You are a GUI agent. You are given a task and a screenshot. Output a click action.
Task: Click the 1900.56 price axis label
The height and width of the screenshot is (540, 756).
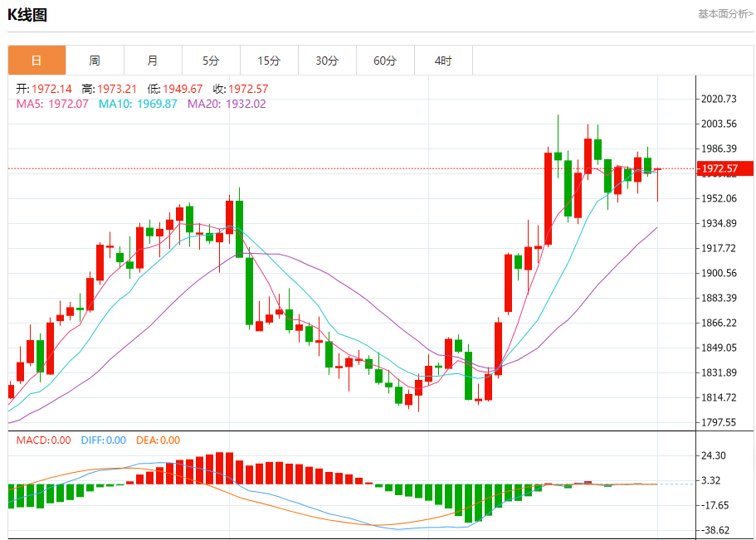click(x=719, y=274)
